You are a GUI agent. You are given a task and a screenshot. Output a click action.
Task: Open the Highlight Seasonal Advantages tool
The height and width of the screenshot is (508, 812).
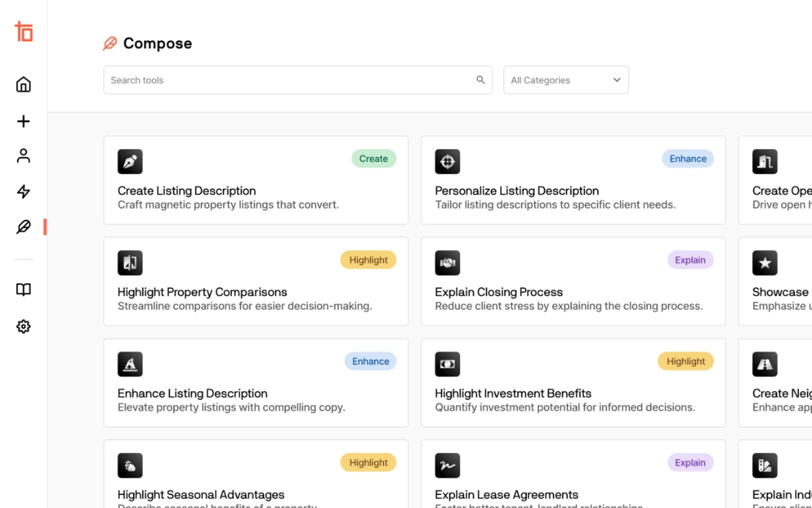256,474
